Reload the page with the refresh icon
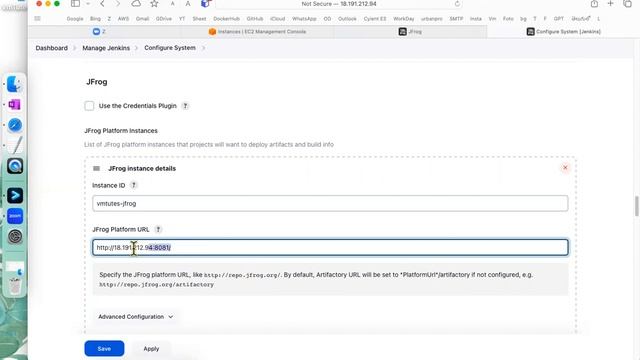Screen dimensions: 640x360 click(x=457, y=4)
